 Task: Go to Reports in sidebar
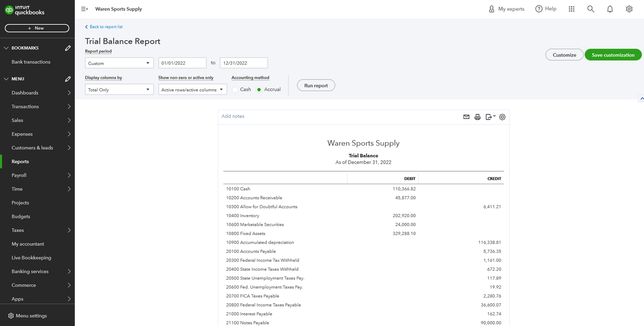(20, 161)
